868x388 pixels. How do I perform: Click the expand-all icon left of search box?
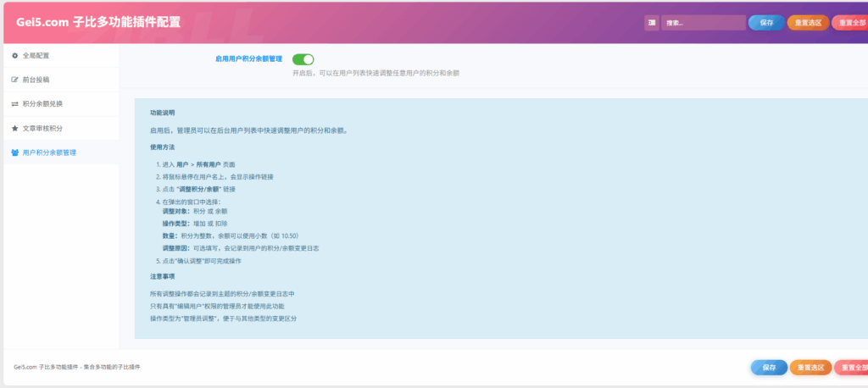(x=652, y=23)
